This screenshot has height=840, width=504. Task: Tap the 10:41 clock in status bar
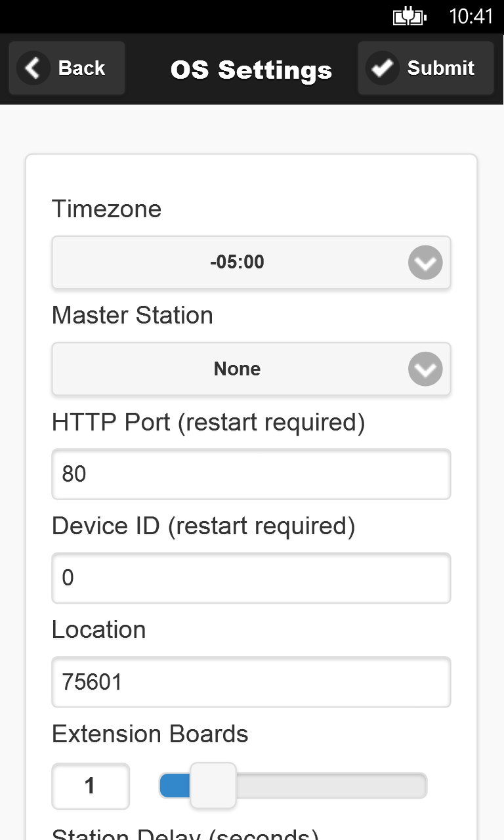(x=471, y=16)
